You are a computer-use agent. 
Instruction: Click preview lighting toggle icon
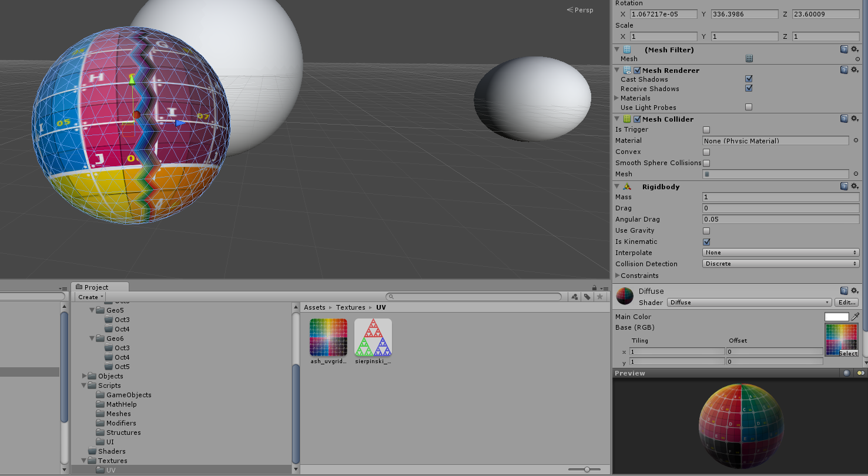tap(860, 373)
